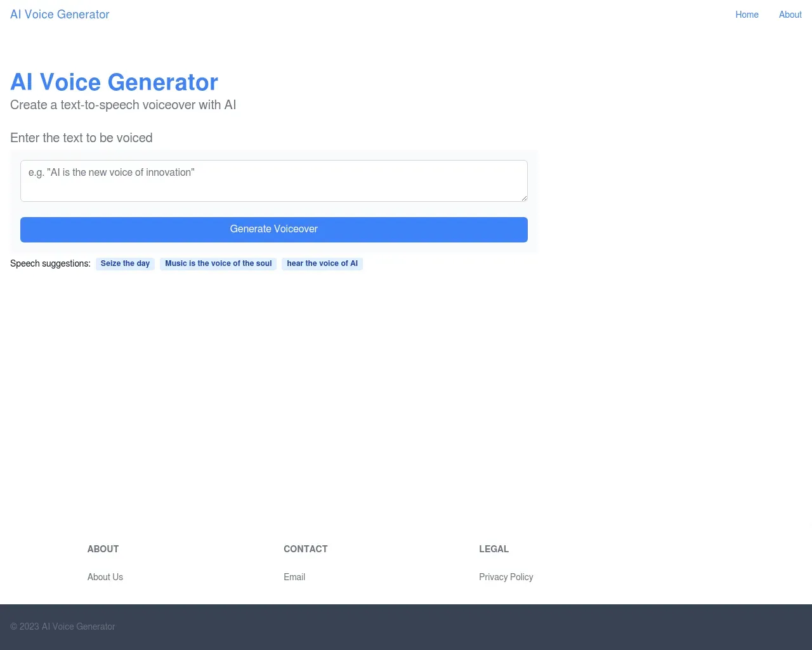Click the Generate Voiceover button

tap(274, 230)
